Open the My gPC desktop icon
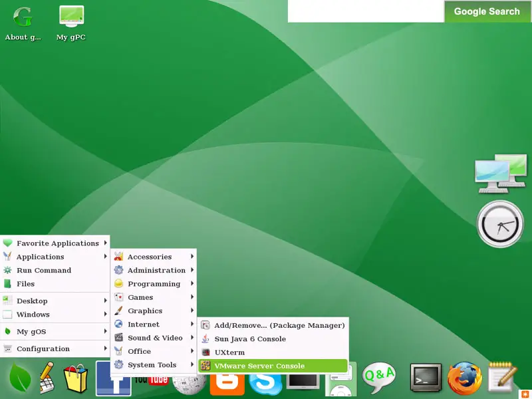The width and height of the screenshot is (532, 399). click(x=71, y=24)
